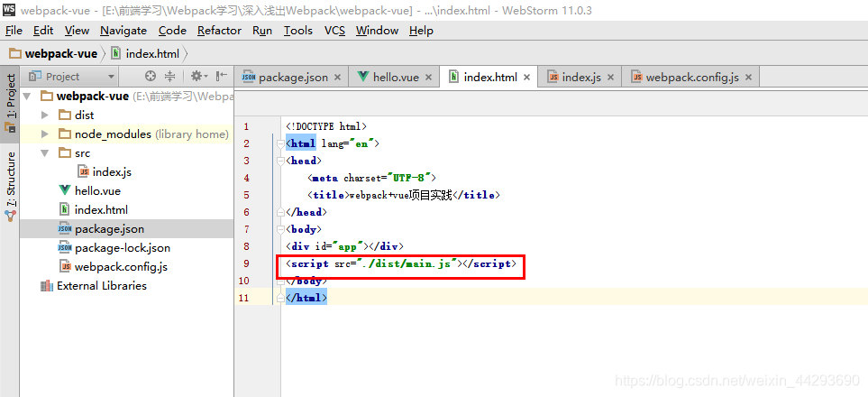The width and height of the screenshot is (868, 397).
Task: Click the closing html tag line
Action: point(306,298)
